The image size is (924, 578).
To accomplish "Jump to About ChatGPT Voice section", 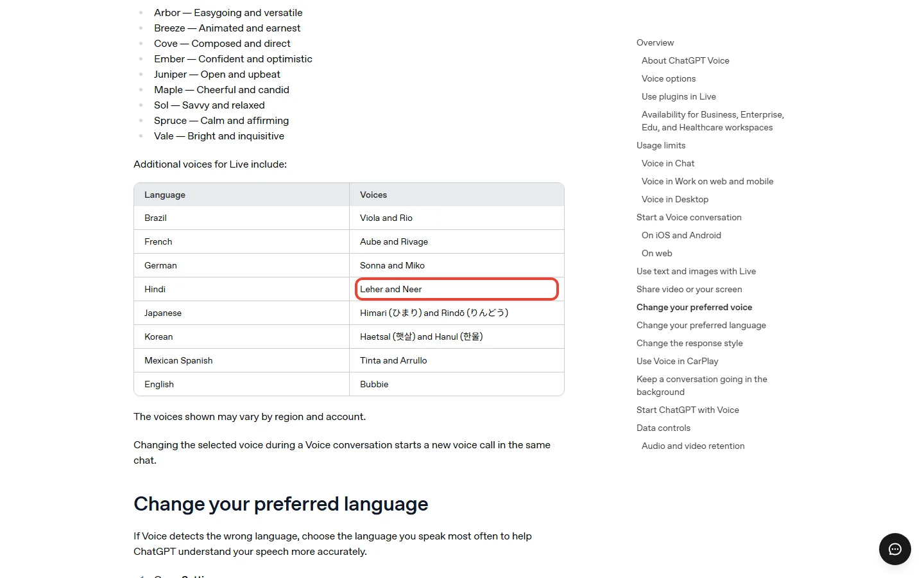I will click(685, 60).
